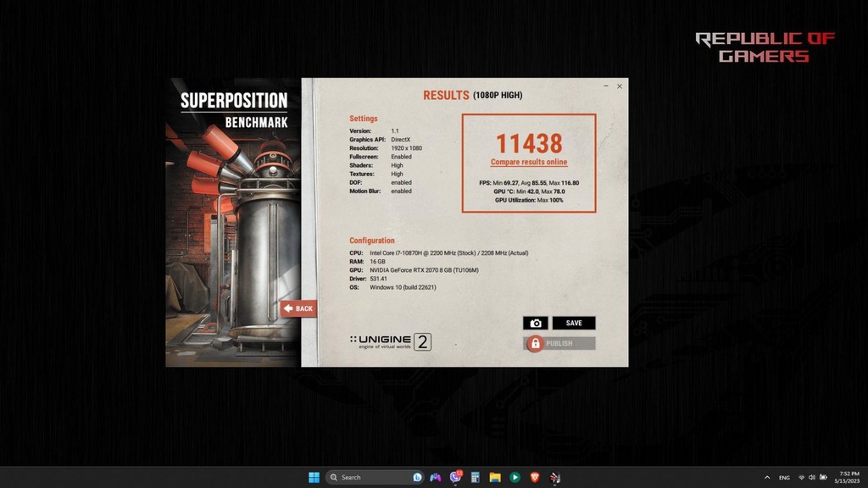The height and width of the screenshot is (488, 868).
Task: Click the DOF row value enabled
Action: [x=401, y=183]
